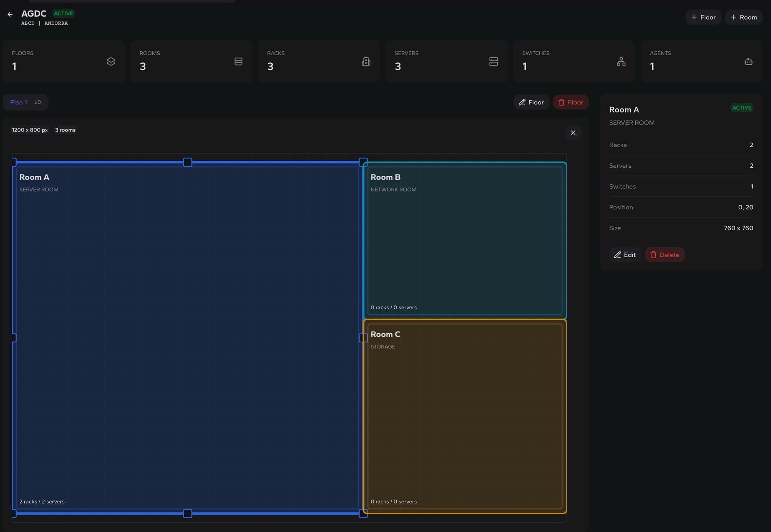Grab Room A's bottom-middle resize handle
The width and height of the screenshot is (771, 532).
(187, 513)
